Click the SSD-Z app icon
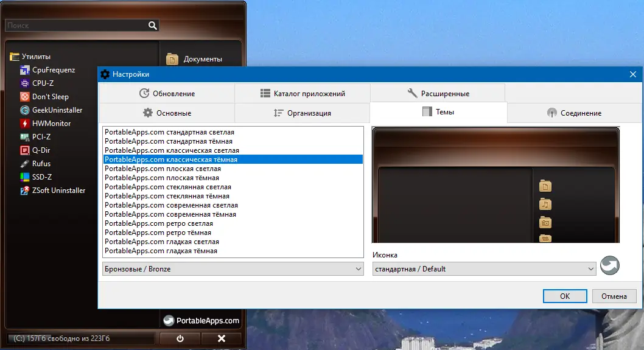644x350 pixels. tap(24, 177)
